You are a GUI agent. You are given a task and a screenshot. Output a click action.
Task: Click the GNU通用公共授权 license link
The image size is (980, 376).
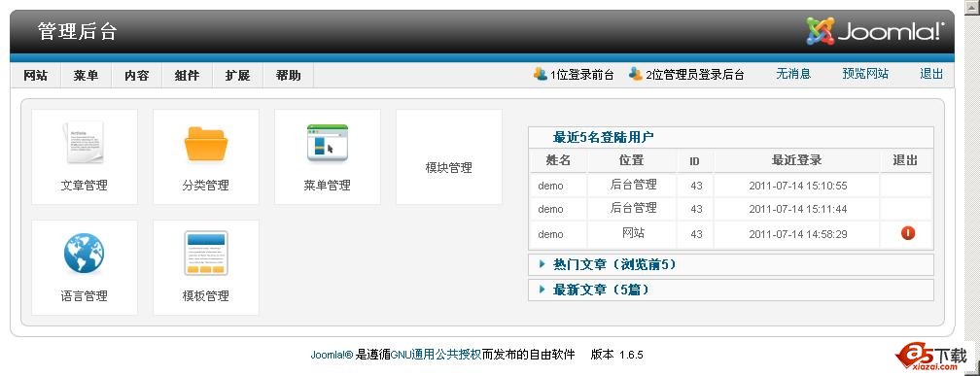[x=436, y=355]
